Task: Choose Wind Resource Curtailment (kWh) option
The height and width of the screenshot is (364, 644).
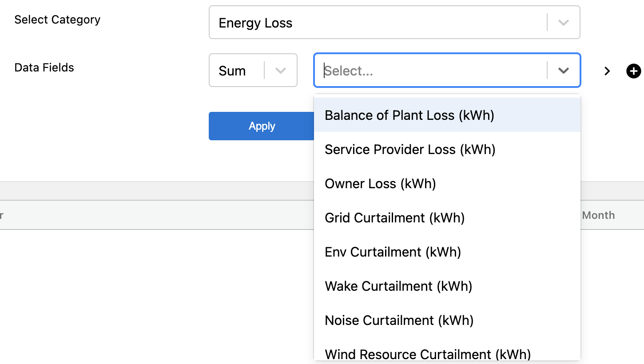Action: 428,354
